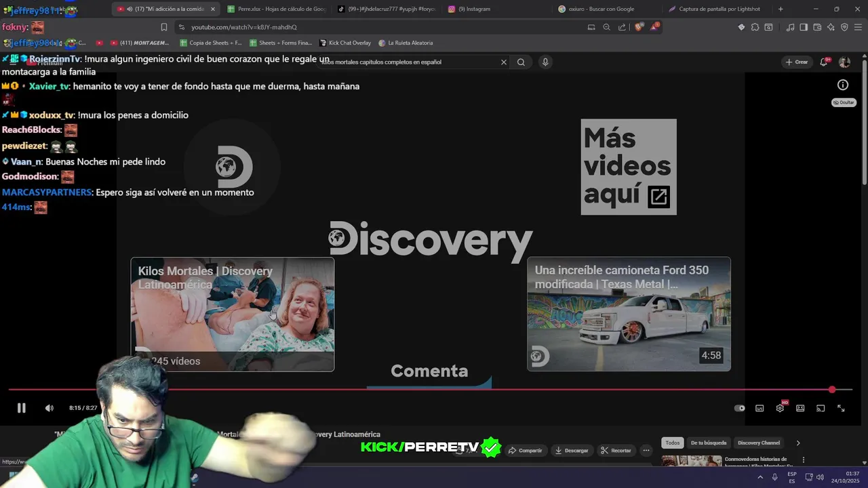The image size is (868, 488).
Task: Close the active YouTube tab
Action: pyautogui.click(x=212, y=9)
